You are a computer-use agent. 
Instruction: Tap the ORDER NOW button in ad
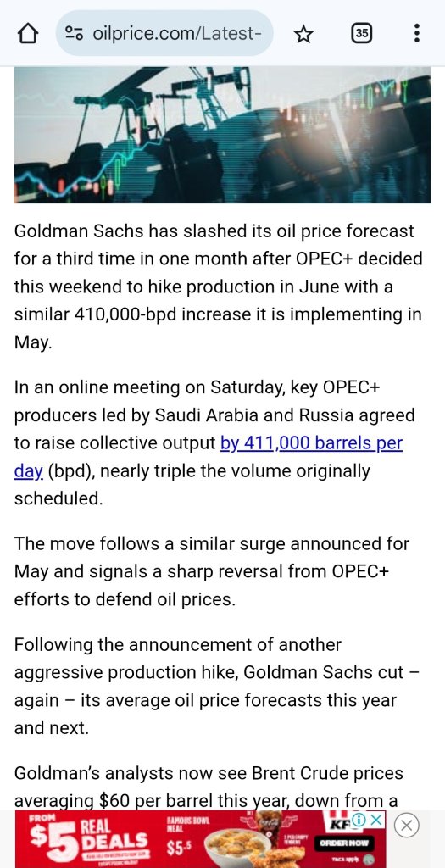(344, 844)
